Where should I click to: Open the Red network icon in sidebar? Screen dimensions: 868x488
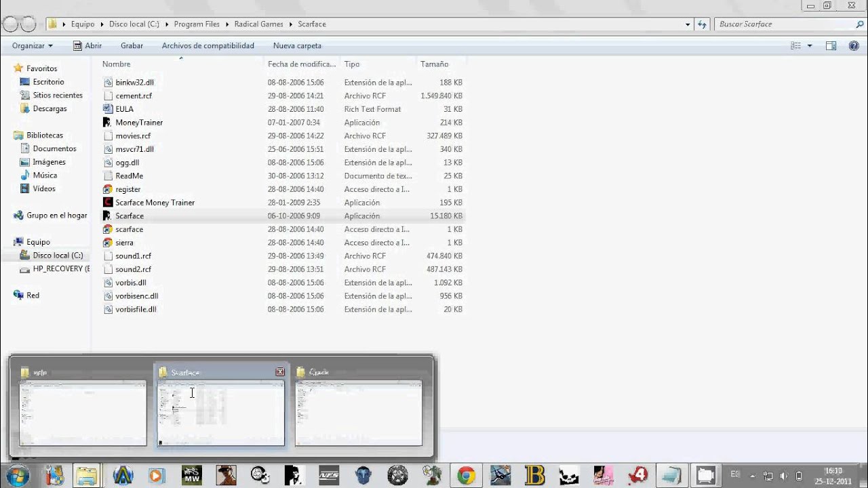(x=19, y=295)
